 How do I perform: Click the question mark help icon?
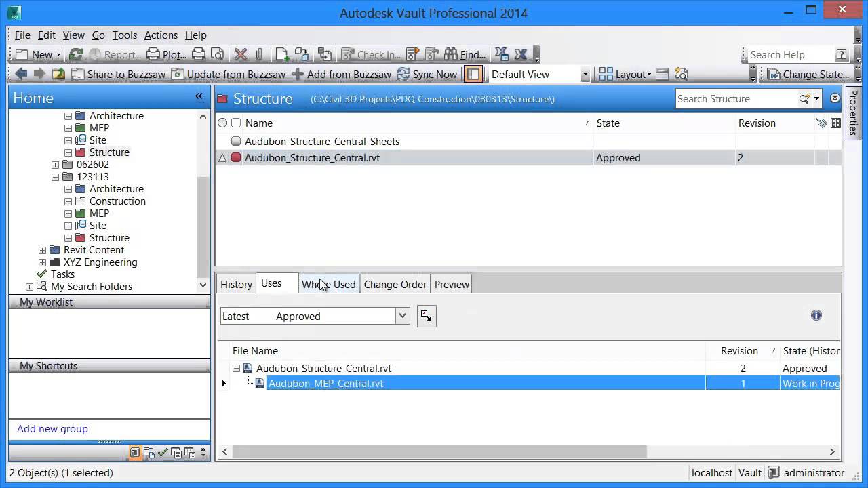pyautogui.click(x=841, y=54)
